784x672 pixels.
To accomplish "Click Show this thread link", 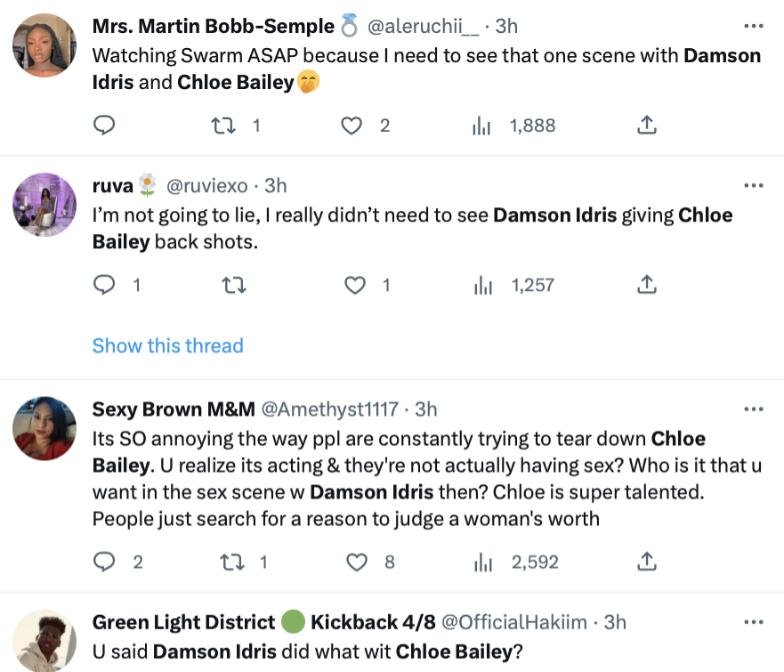I will click(167, 345).
